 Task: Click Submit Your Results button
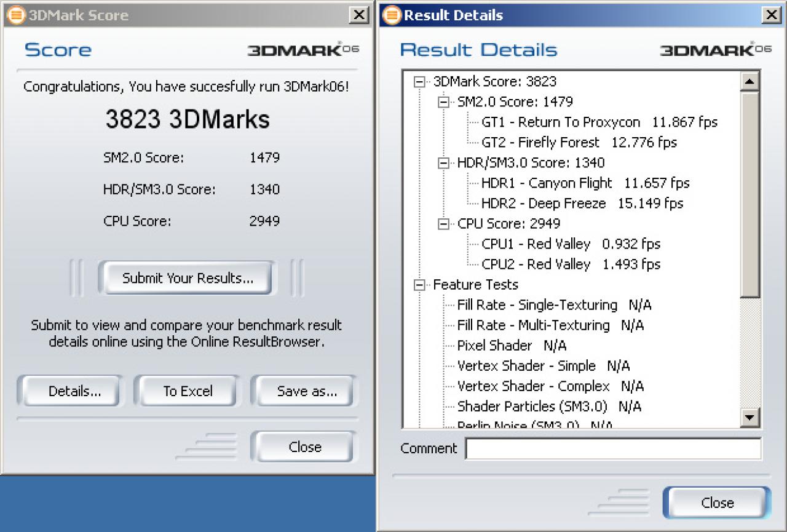(188, 278)
